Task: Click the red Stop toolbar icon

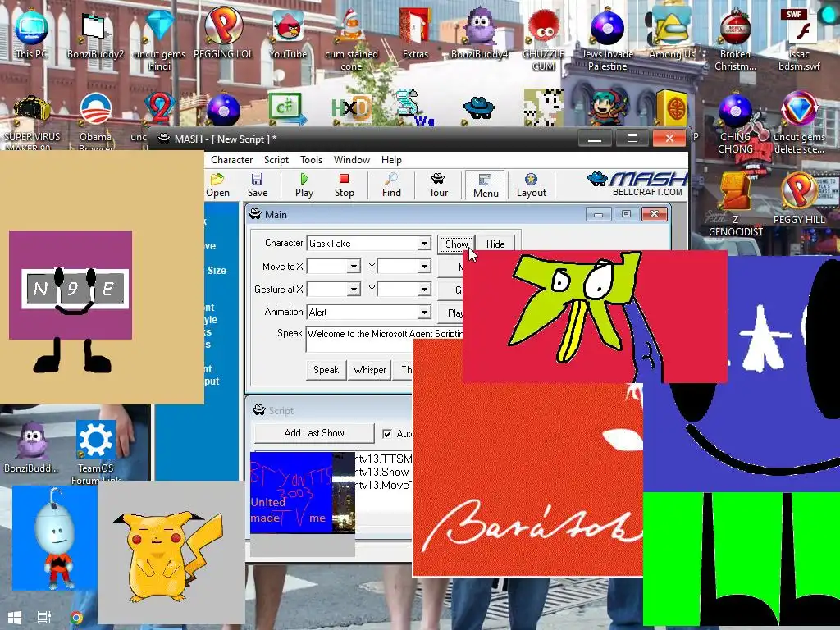Action: click(344, 185)
